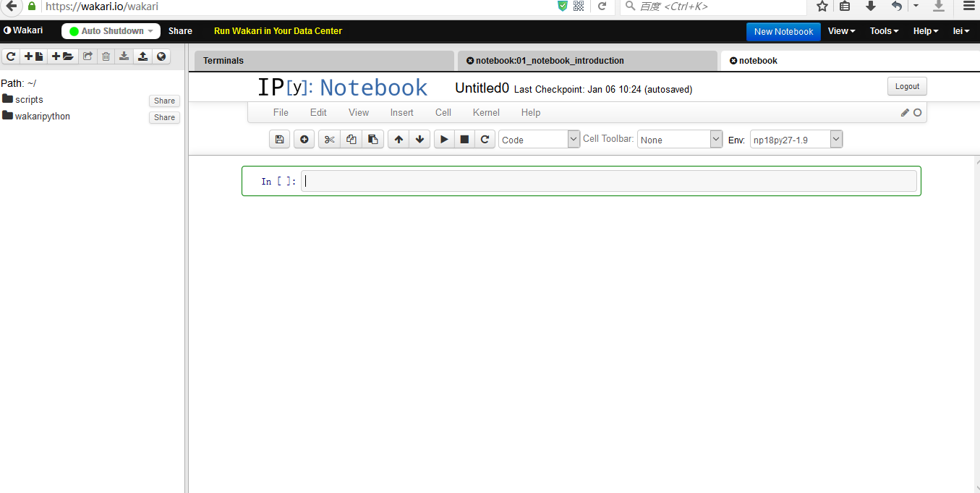Click the Untitled0 notebook title

(482, 88)
